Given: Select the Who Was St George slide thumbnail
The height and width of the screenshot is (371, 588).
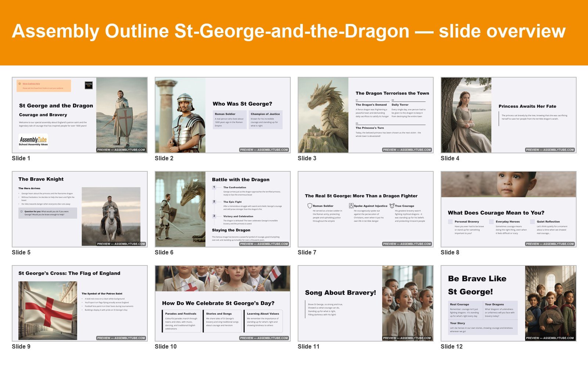Looking at the screenshot, I should [223, 115].
